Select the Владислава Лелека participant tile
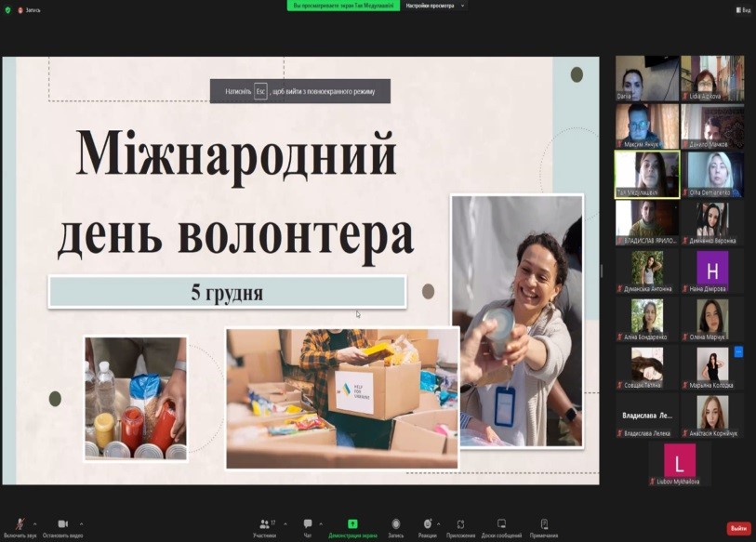 coord(647,416)
